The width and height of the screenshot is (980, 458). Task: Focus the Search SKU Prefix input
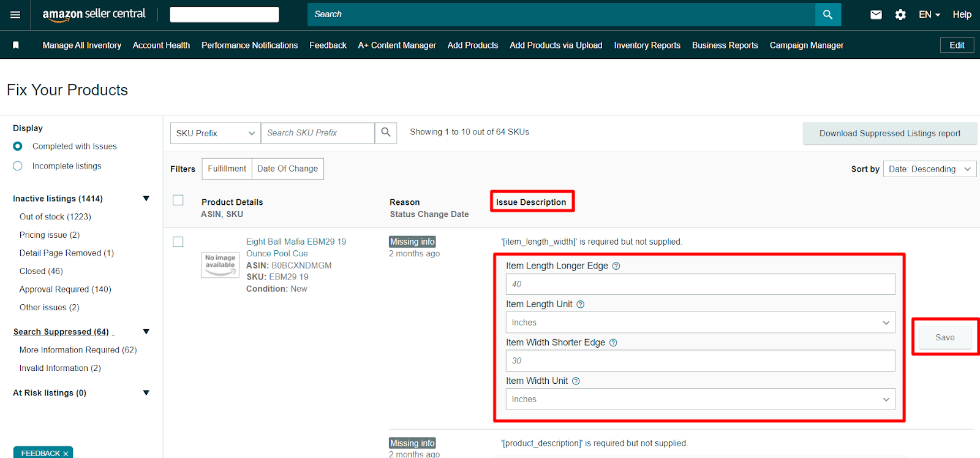click(x=318, y=133)
